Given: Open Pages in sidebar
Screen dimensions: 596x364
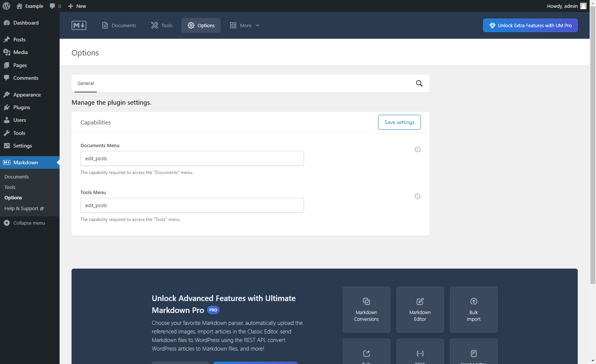Looking at the screenshot, I should click(30, 65).
